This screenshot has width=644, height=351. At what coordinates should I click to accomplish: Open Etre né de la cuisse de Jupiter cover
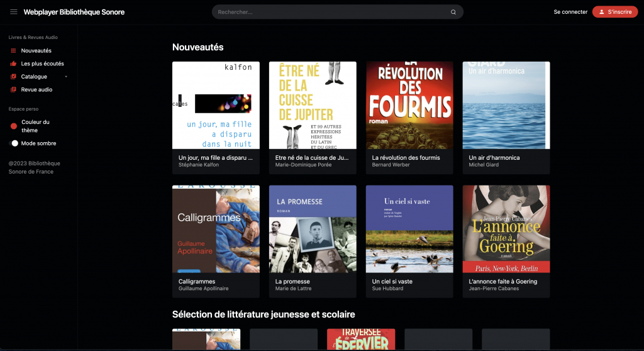tap(313, 105)
